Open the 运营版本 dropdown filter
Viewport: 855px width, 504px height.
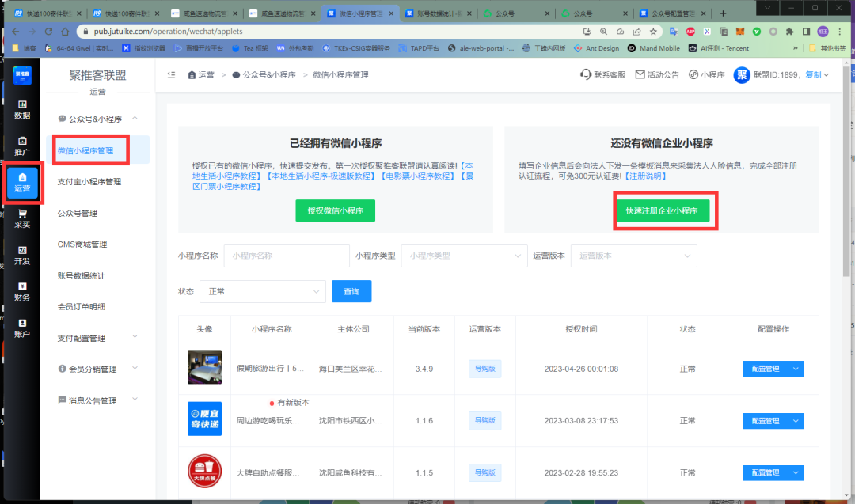633,256
